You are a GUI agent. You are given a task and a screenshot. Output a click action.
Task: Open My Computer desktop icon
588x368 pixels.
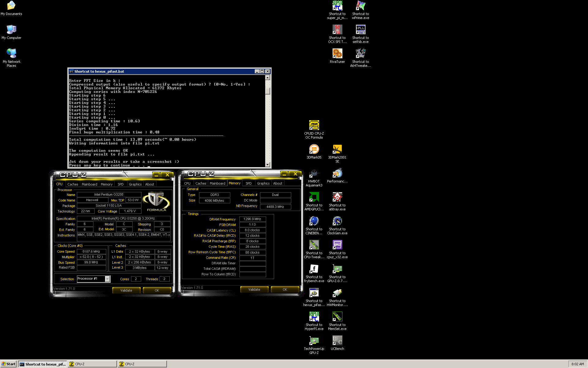click(x=11, y=32)
